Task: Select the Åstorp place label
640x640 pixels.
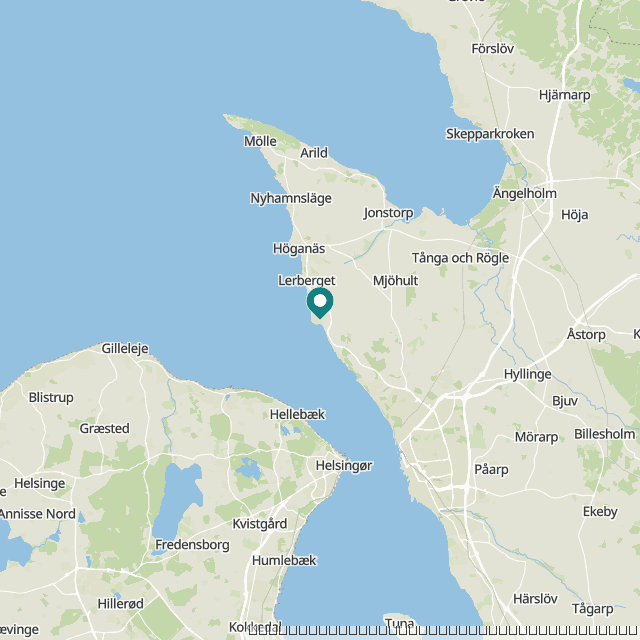Action: [586, 334]
